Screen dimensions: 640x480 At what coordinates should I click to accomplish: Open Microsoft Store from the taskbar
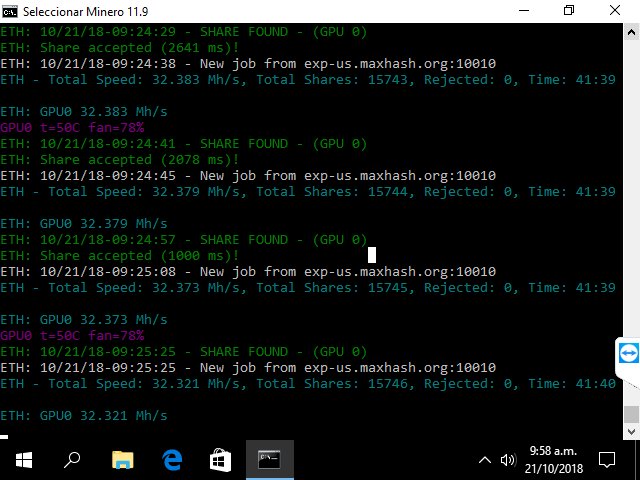(221, 460)
